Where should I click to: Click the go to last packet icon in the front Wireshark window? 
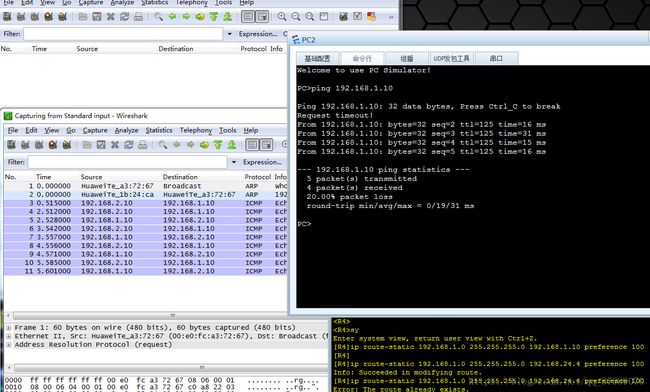point(232,145)
